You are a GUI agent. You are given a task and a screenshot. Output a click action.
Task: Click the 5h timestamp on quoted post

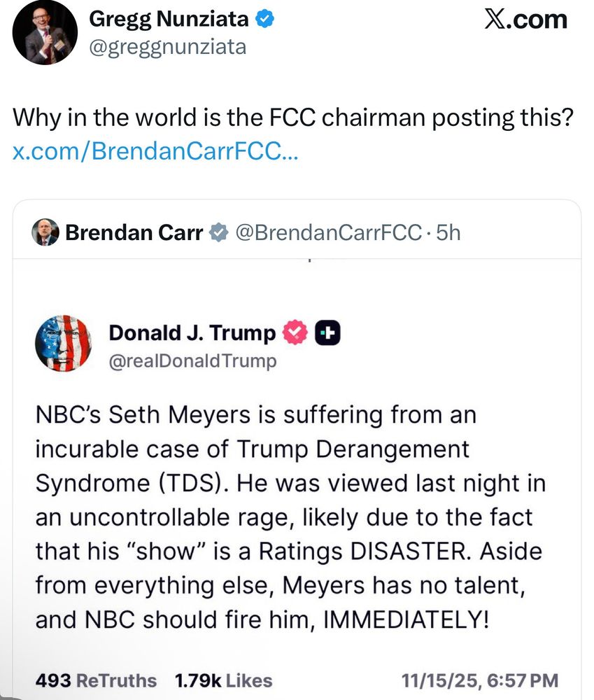pos(448,232)
